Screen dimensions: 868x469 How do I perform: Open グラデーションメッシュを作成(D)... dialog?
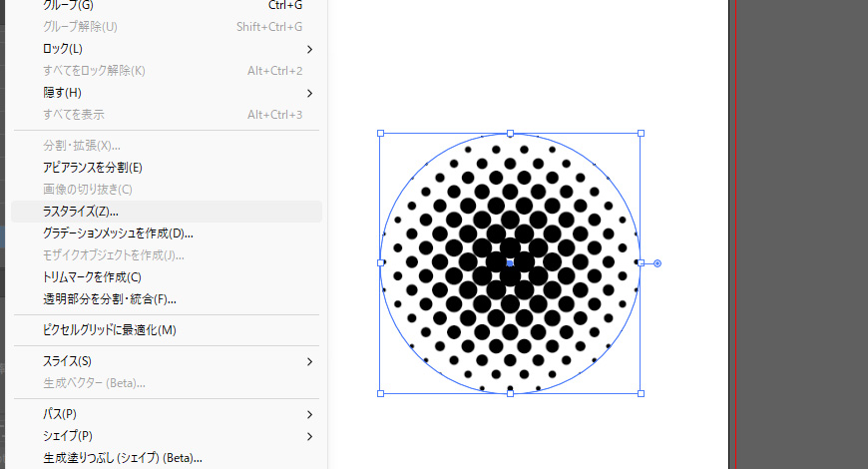(x=118, y=234)
